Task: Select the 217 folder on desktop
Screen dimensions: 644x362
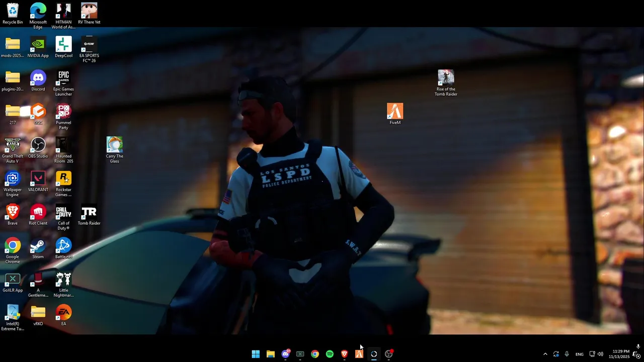Action: [13, 114]
